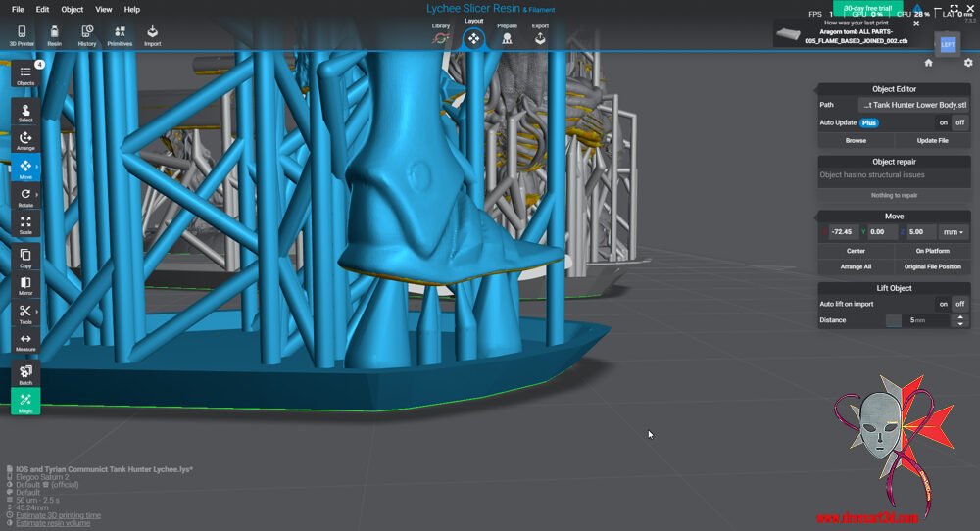This screenshot has height=531, width=980.
Task: Open the Tools scissors icon
Action: (x=25, y=314)
